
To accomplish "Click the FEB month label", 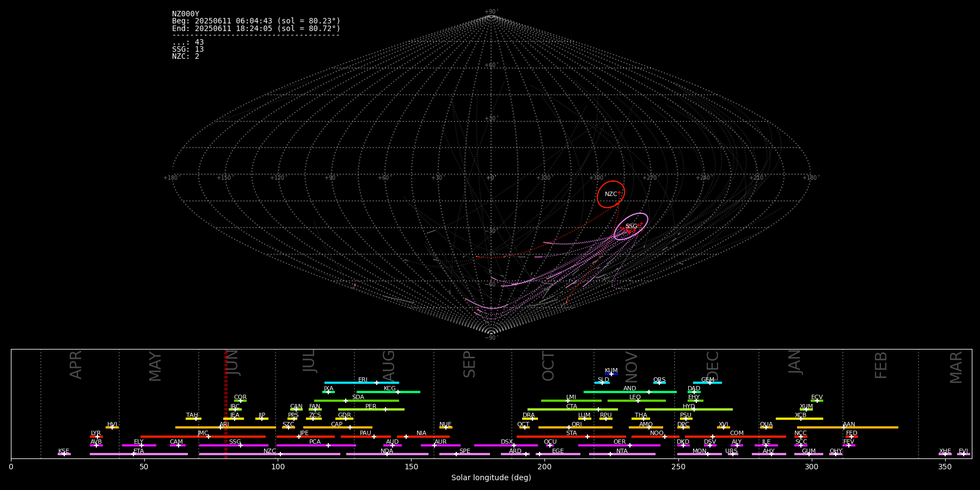I will (881, 365).
